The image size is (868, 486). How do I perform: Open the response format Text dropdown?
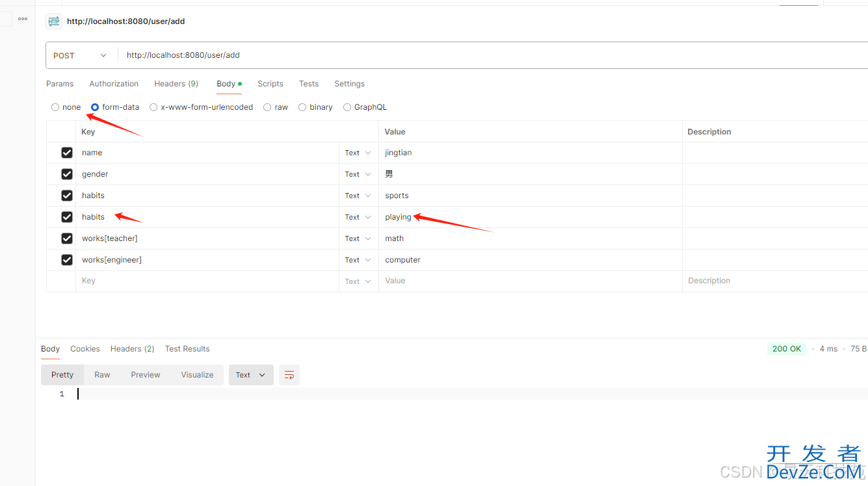tap(251, 375)
